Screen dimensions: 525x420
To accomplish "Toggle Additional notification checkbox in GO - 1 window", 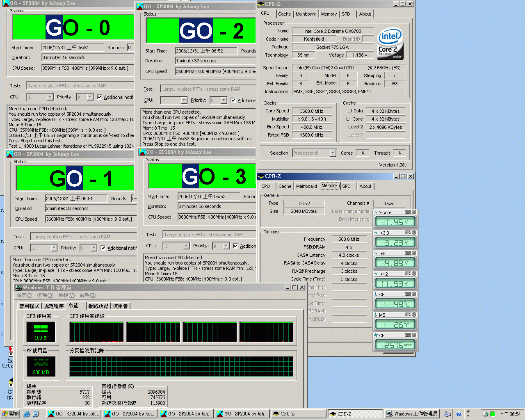I will click(x=103, y=248).
